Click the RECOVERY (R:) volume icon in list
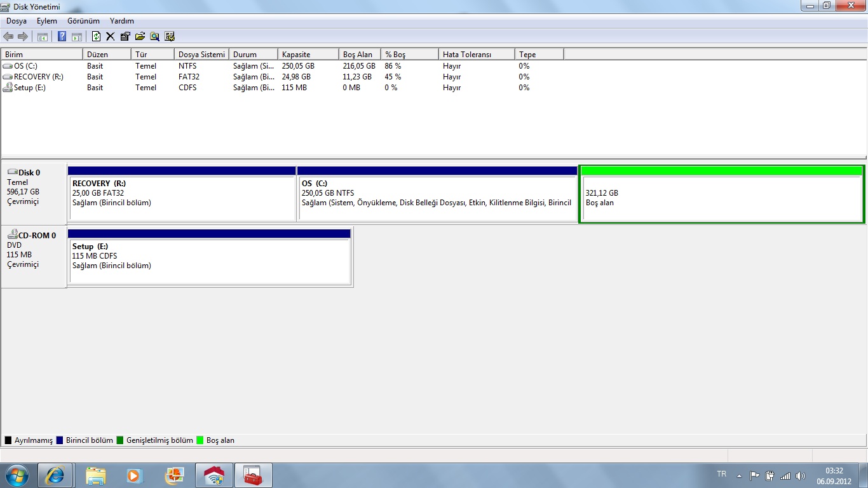 [x=8, y=77]
